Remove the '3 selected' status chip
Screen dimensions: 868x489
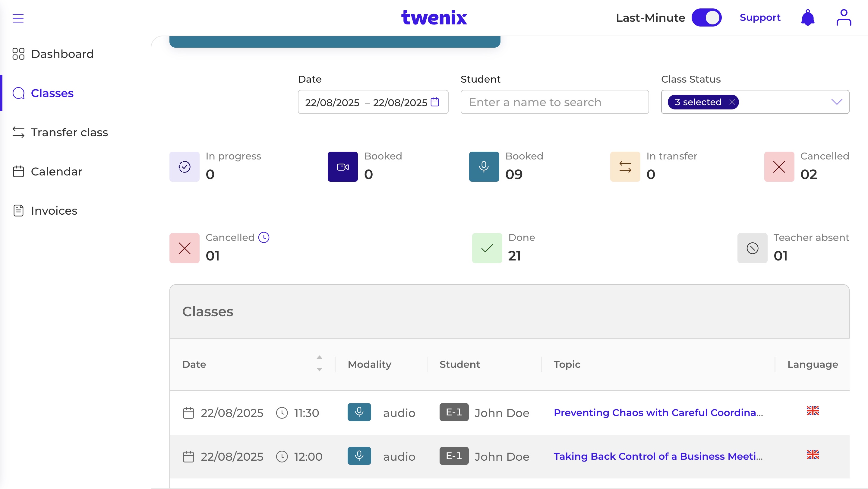(732, 102)
